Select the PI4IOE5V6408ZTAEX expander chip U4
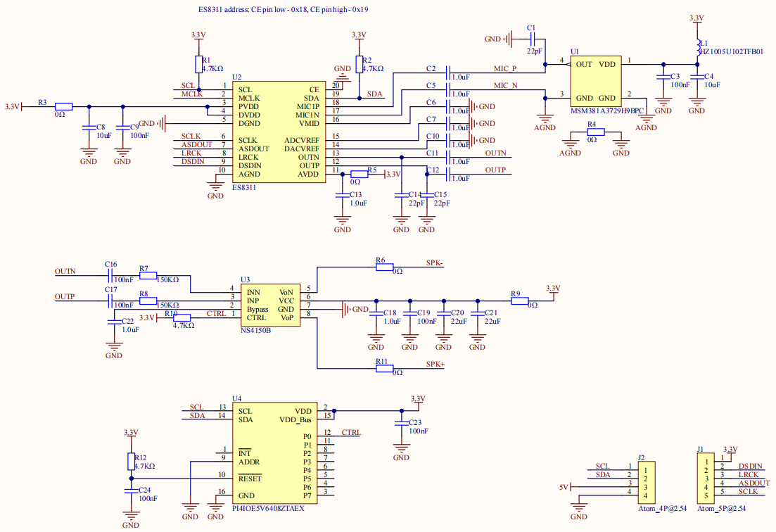 pyautogui.click(x=274, y=453)
